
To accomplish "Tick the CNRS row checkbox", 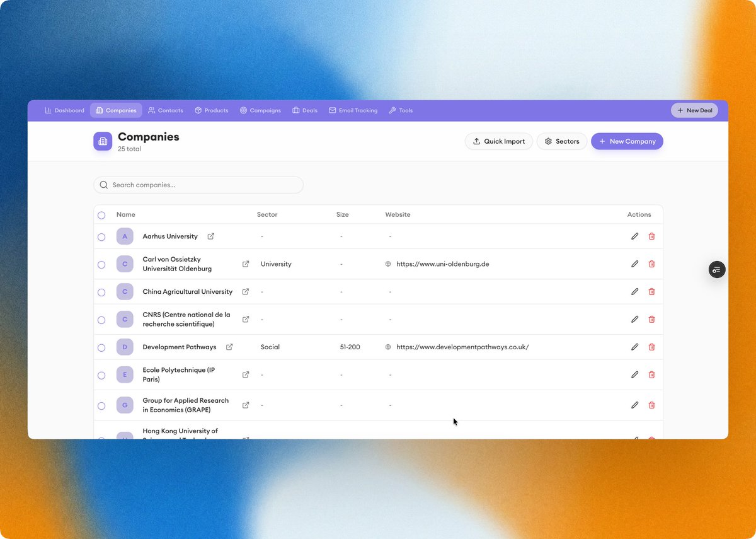I will coord(101,320).
